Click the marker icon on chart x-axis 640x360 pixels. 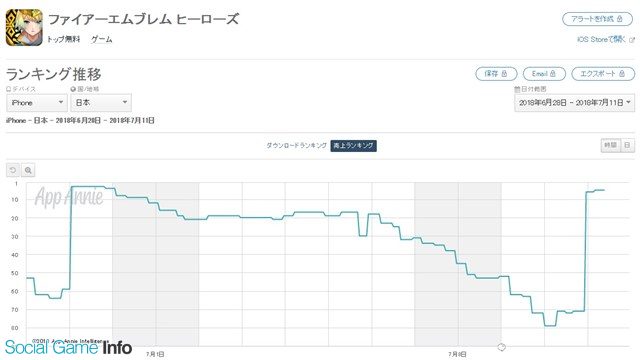[x=502, y=347]
